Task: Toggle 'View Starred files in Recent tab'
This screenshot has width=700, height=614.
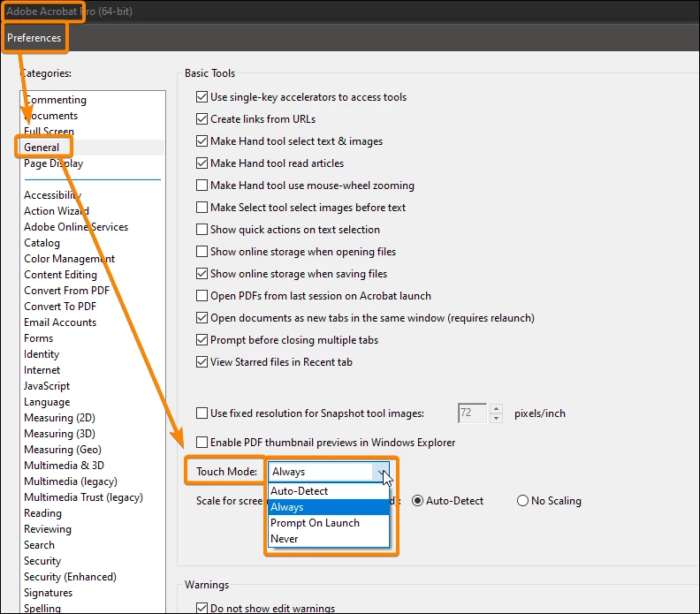Action: click(202, 362)
